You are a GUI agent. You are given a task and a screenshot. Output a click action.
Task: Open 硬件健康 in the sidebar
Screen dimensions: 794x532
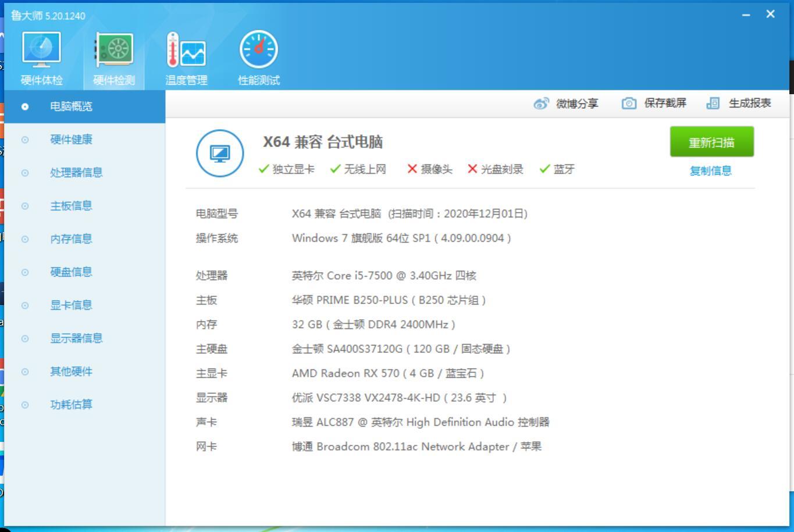coord(85,140)
